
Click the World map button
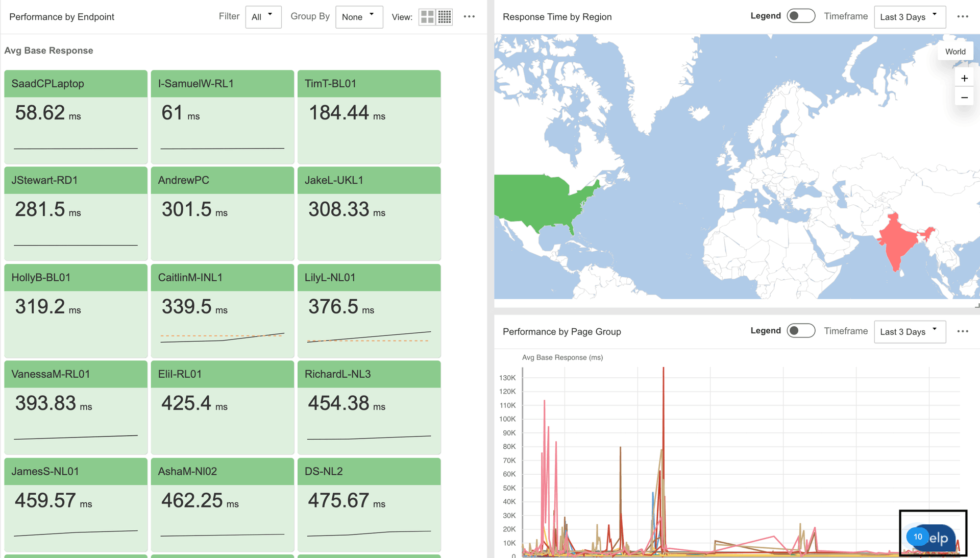coord(955,52)
